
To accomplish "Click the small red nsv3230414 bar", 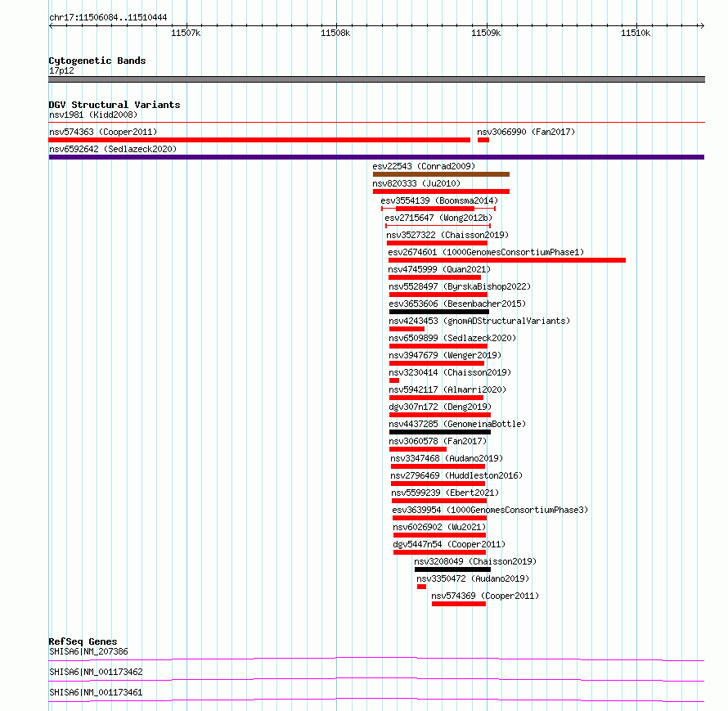I will [x=394, y=380].
